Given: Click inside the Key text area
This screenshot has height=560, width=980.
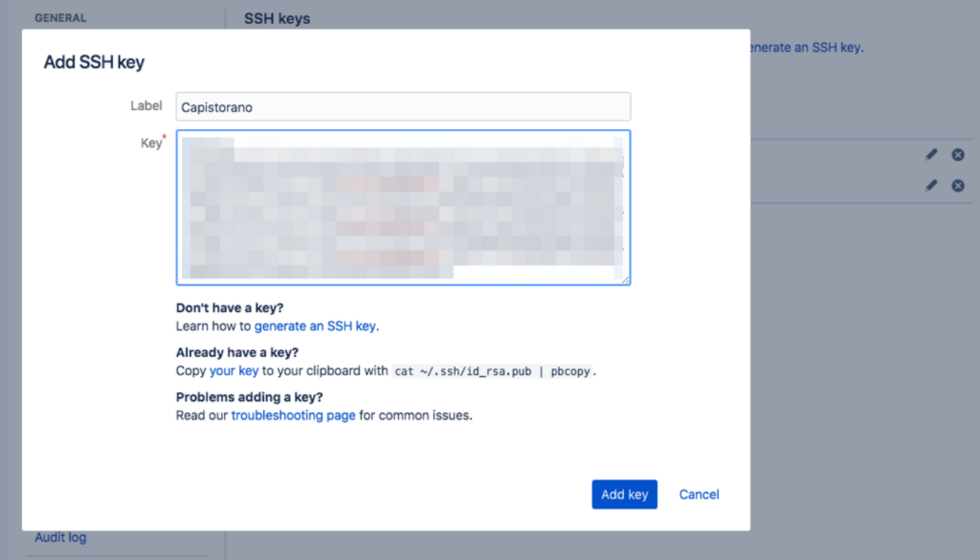Looking at the screenshot, I should [x=403, y=207].
